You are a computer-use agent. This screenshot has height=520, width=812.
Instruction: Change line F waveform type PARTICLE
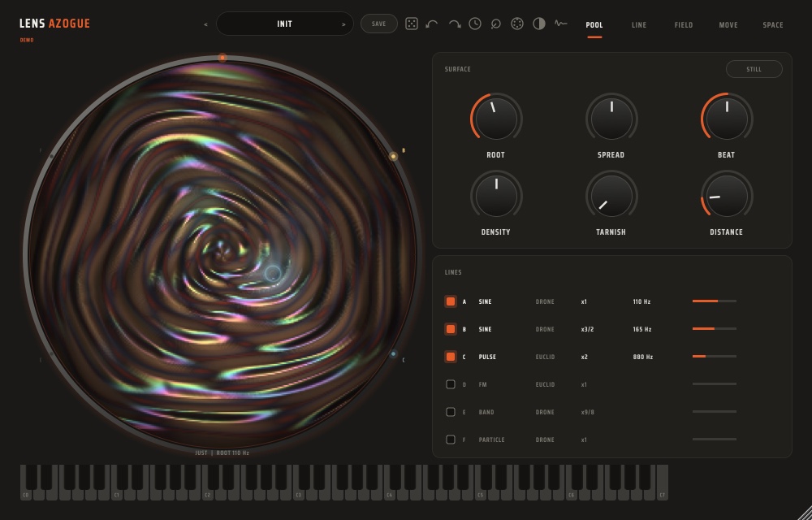pos(491,440)
